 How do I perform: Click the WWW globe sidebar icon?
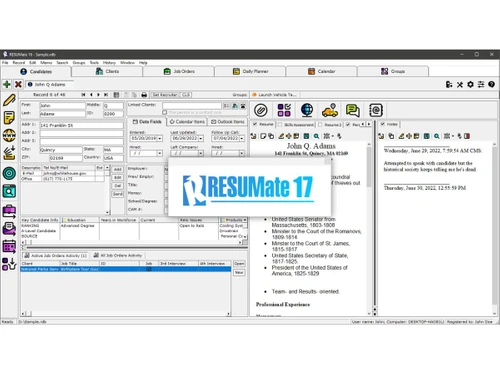(9, 135)
